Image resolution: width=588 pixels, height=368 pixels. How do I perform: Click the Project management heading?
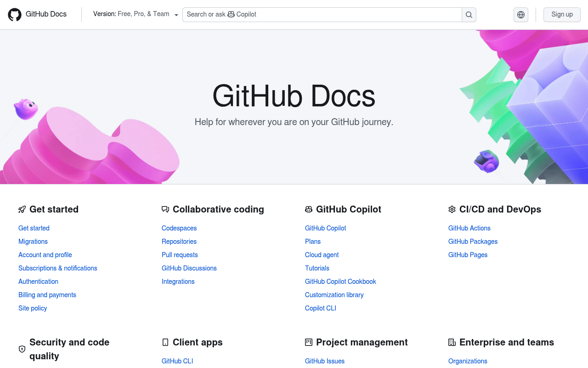click(x=362, y=342)
